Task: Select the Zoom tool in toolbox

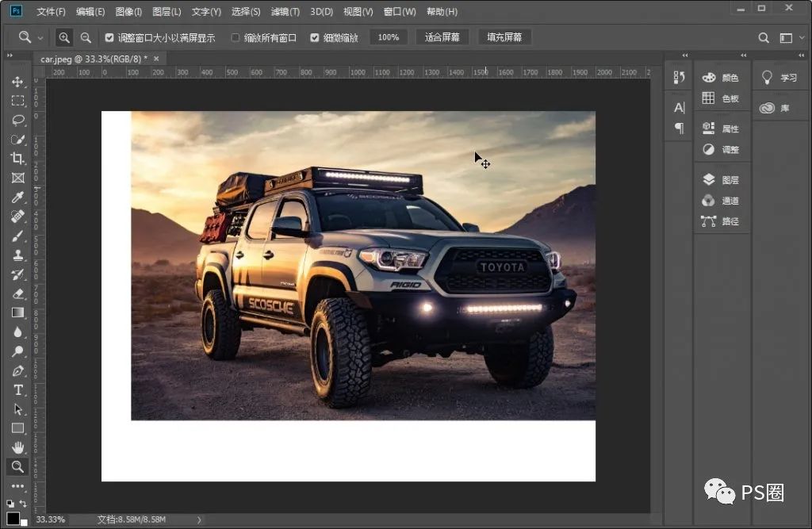Action: coord(17,466)
